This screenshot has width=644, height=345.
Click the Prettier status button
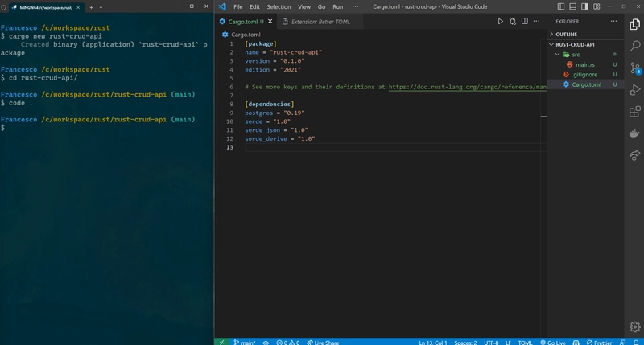pos(599,343)
